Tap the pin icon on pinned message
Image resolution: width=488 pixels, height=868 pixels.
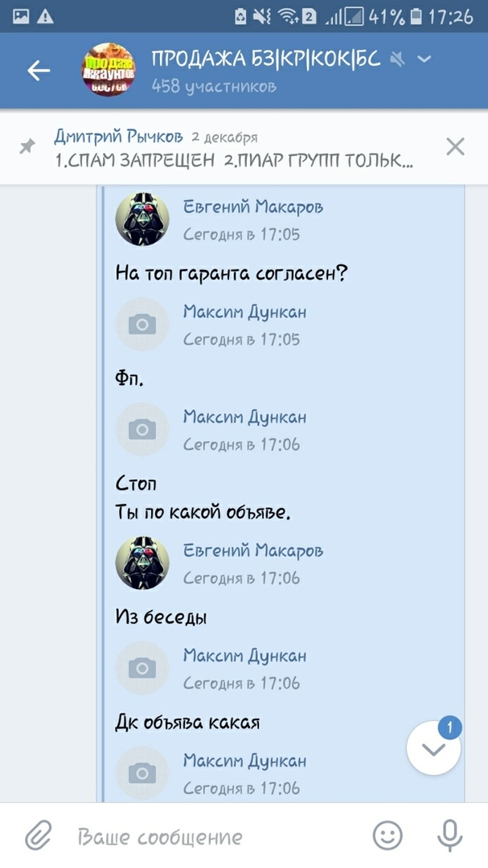click(27, 146)
